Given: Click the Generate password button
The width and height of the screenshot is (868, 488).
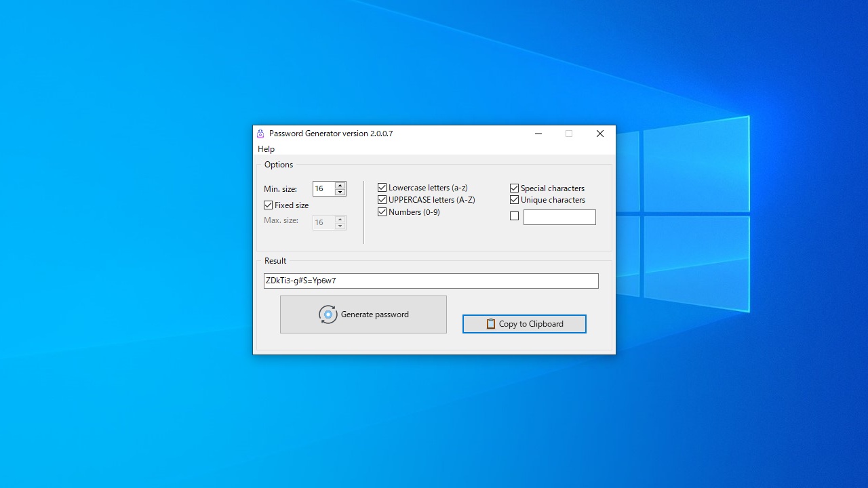Looking at the screenshot, I should pyautogui.click(x=363, y=314).
